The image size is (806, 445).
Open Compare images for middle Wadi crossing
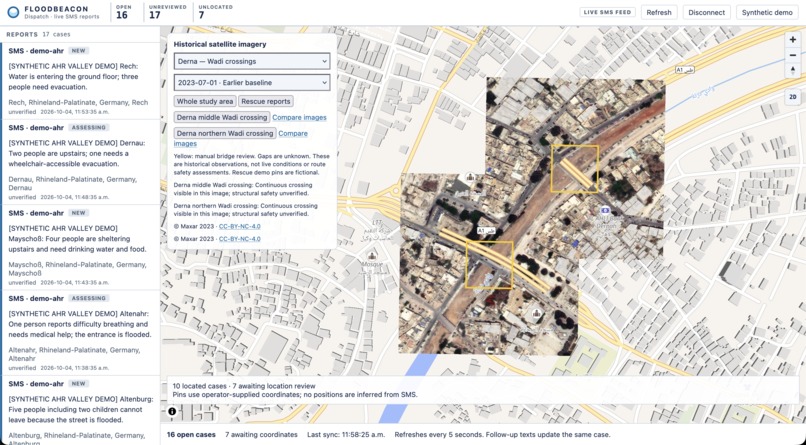[x=299, y=117]
